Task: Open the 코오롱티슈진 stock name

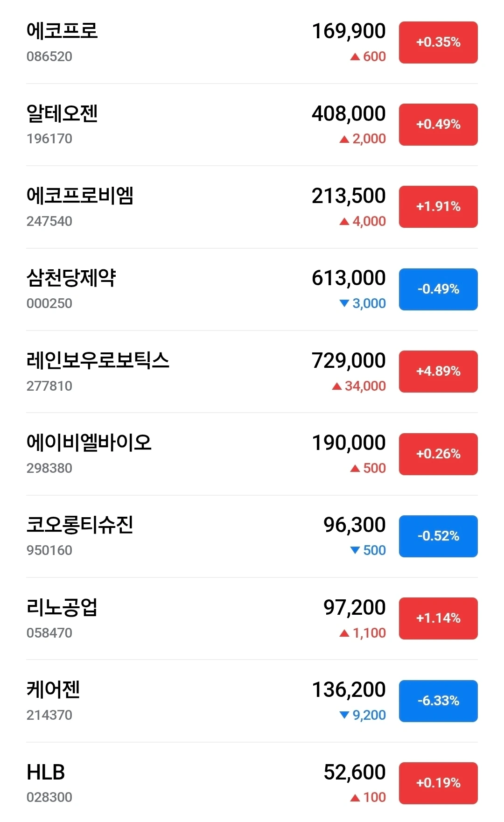Action: point(80,525)
